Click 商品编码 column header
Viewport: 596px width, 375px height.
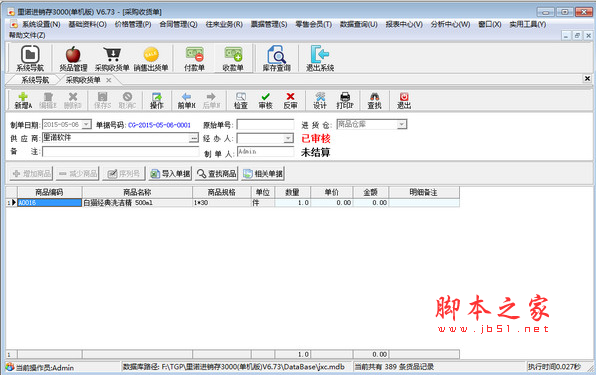pyautogui.click(x=49, y=192)
